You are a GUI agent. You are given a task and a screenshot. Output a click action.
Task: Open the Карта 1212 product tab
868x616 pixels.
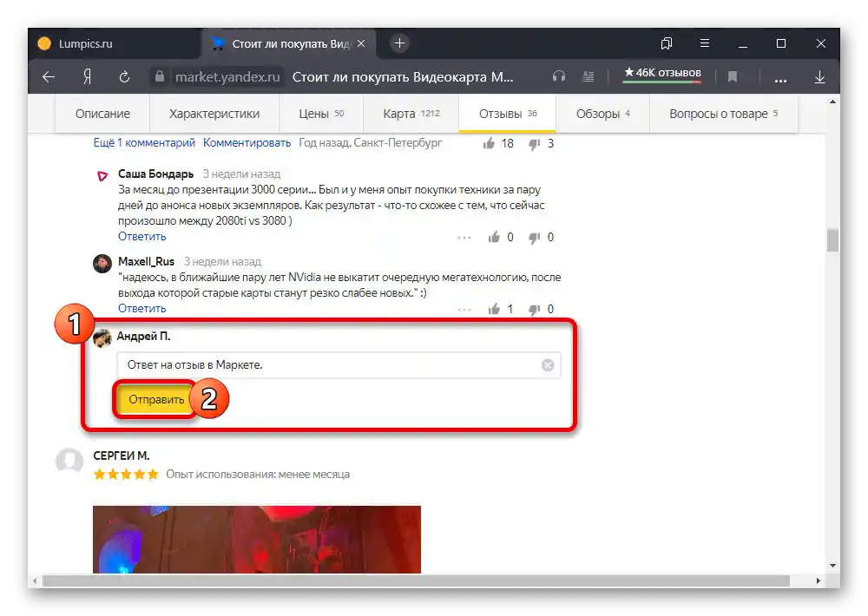pyautogui.click(x=411, y=114)
